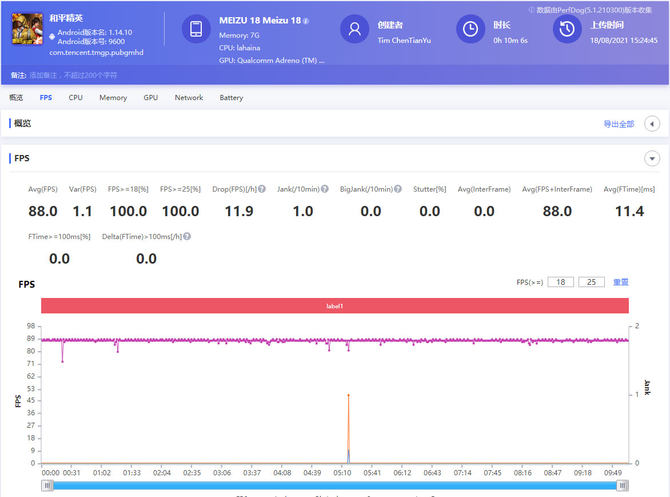This screenshot has height=497, width=670.
Task: Open the Battery tab
Action: coord(231,98)
